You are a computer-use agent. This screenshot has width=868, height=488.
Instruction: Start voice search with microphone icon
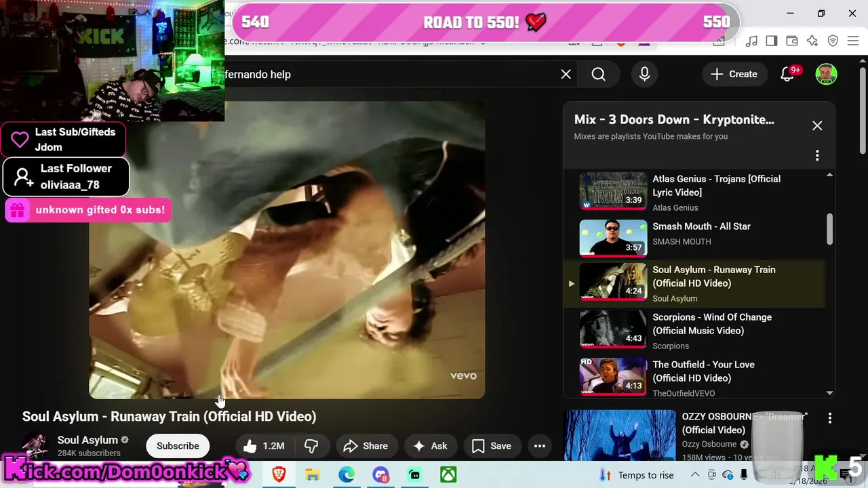pos(644,75)
